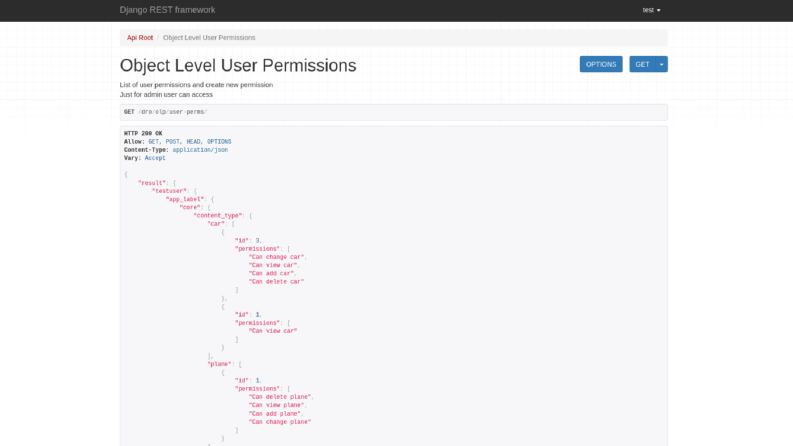Click the Accept value of Vary header

click(155, 158)
